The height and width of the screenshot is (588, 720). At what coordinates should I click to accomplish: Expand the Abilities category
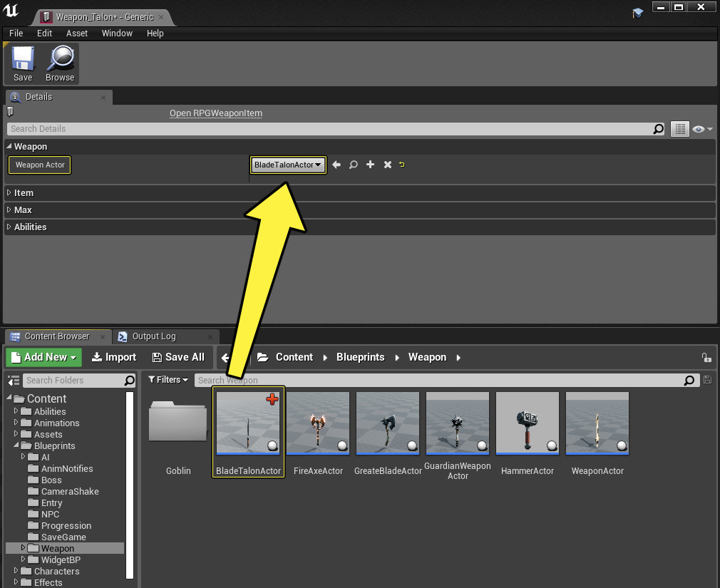coord(30,227)
